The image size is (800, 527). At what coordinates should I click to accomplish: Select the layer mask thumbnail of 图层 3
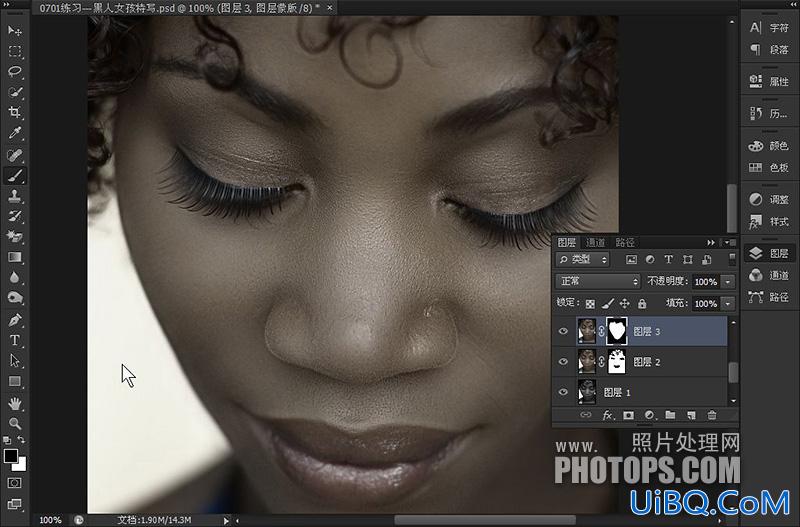(617, 331)
